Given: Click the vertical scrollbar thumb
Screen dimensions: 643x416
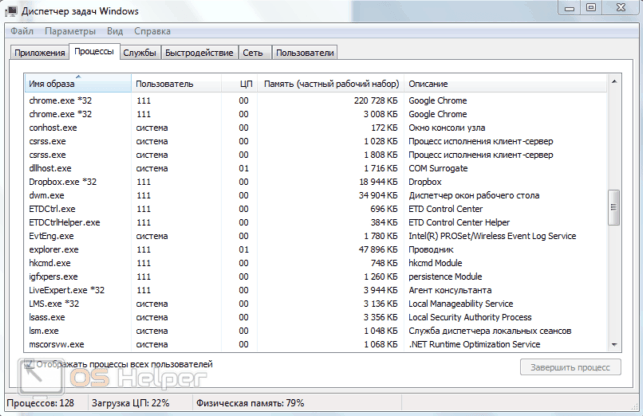Looking at the screenshot, I should tap(614, 207).
